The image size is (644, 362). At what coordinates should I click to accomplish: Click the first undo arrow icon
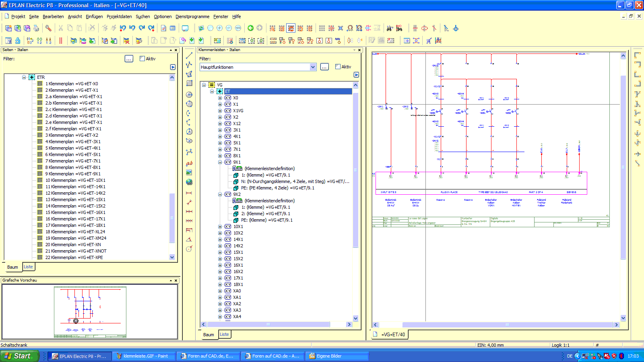(x=123, y=28)
